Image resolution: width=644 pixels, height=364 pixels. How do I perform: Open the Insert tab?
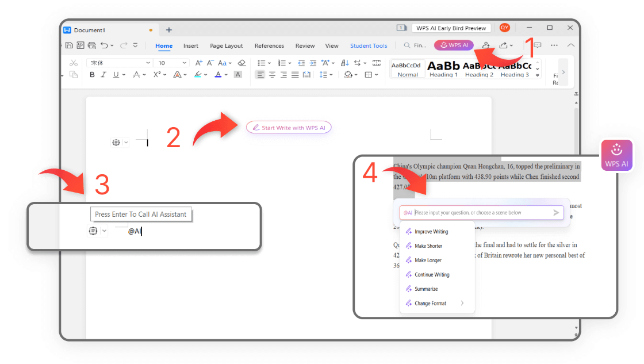point(190,45)
